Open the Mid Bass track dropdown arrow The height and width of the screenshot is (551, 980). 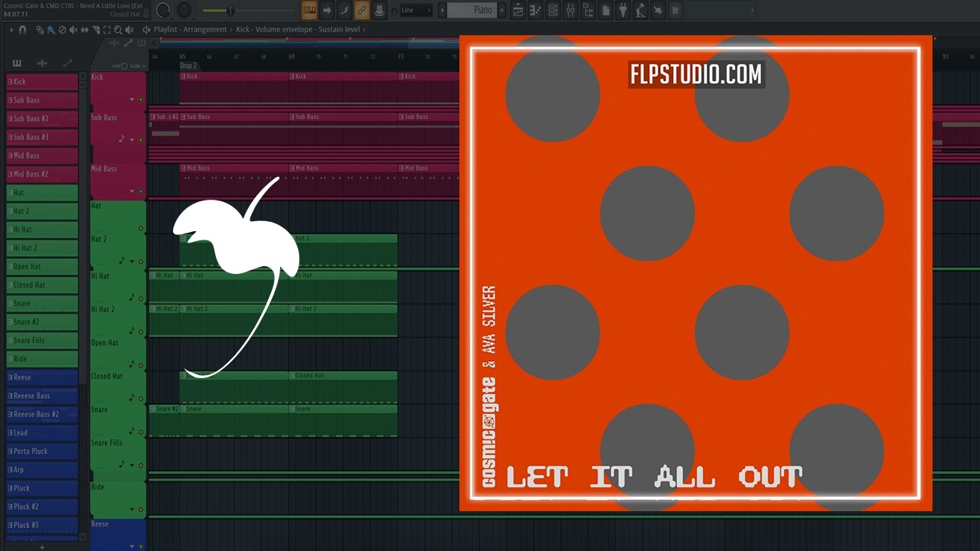click(132, 191)
